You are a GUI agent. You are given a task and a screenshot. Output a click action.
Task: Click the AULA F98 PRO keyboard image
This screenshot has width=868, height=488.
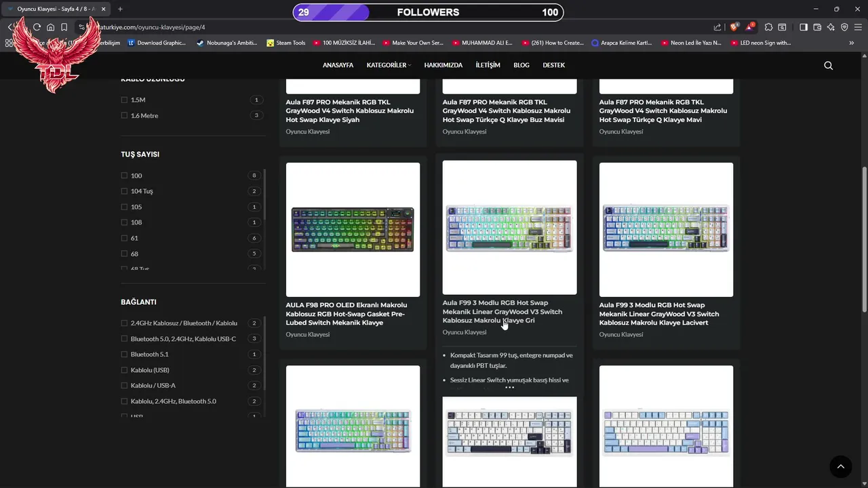click(353, 230)
